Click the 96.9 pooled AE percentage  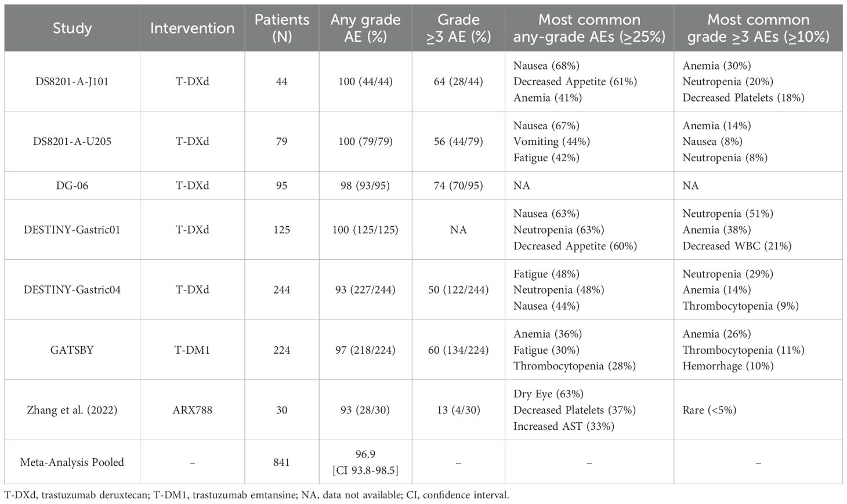[365, 455]
